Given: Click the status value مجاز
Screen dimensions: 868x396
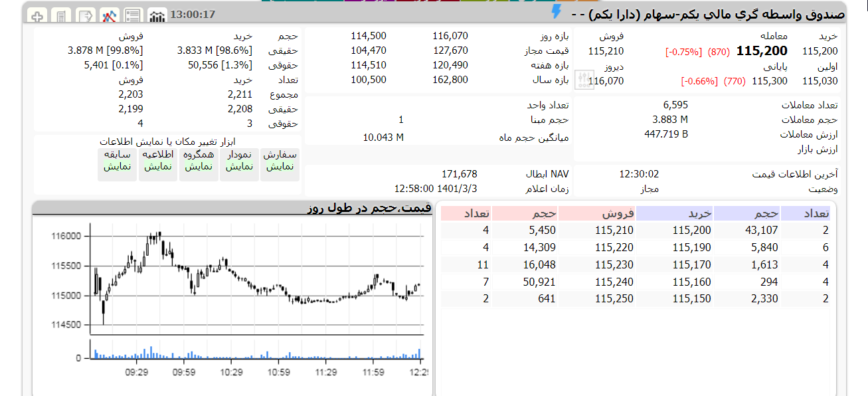Looking at the screenshot, I should pos(648,189).
